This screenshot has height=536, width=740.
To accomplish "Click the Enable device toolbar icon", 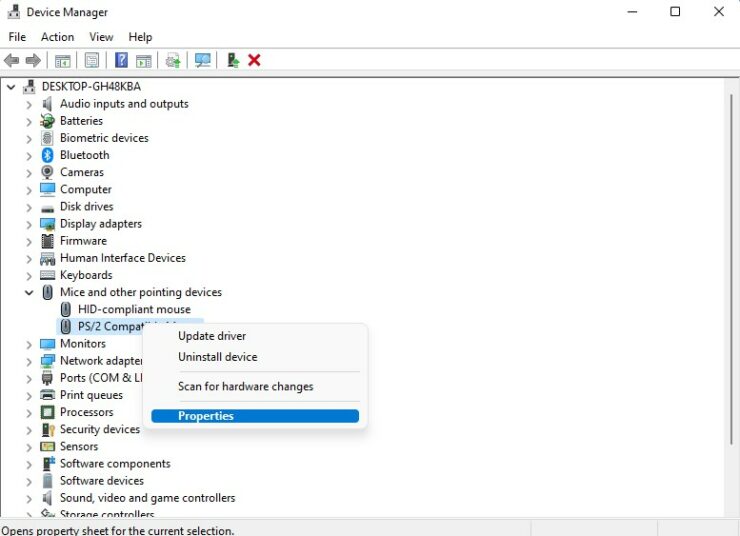I will pyautogui.click(x=233, y=60).
